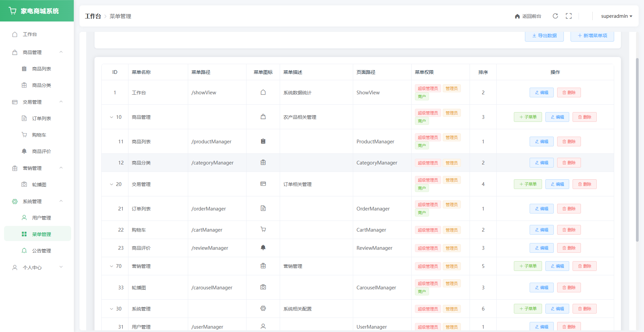This screenshot has height=332, width=644.
Task: Open 用户管理 in the sidebar
Action: point(41,218)
